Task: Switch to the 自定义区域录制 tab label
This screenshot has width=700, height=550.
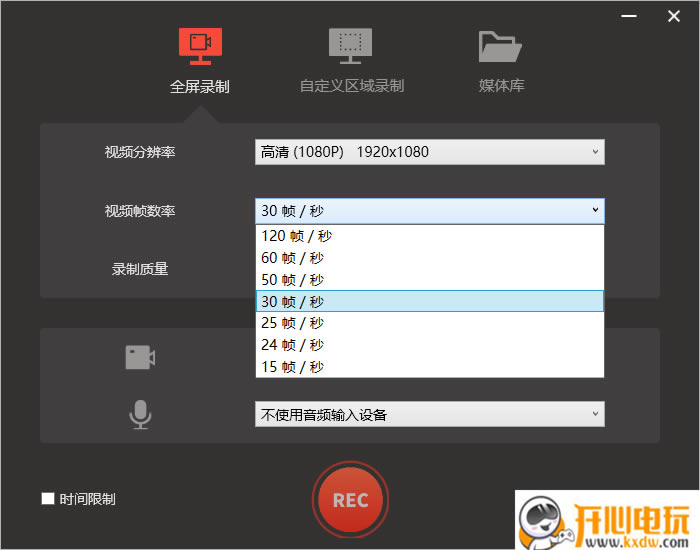Action: 352,86
